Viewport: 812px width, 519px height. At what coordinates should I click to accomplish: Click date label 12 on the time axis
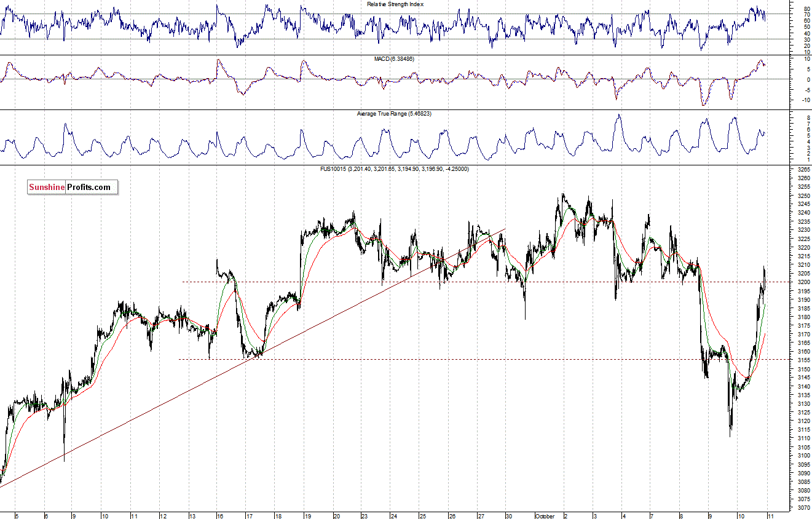163,515
